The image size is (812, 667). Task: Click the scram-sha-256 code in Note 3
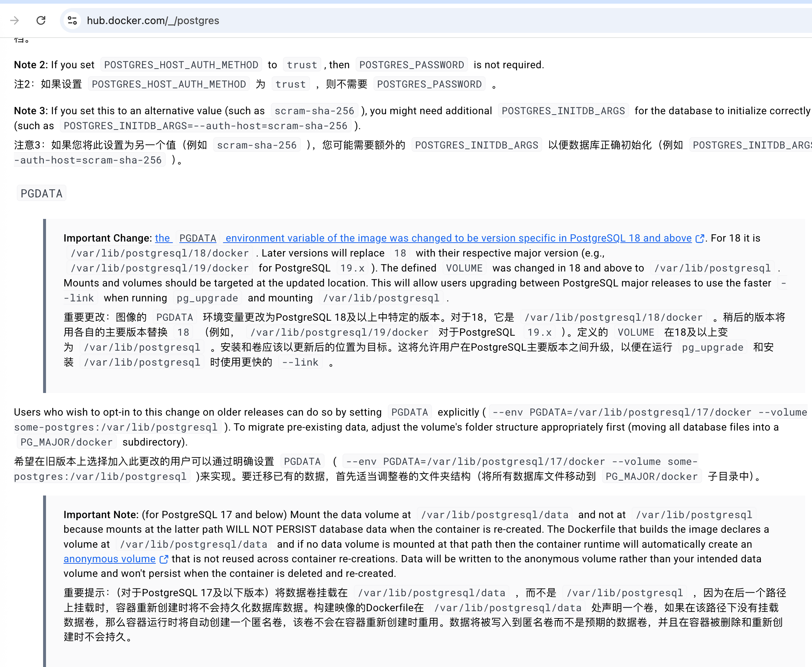[314, 111]
